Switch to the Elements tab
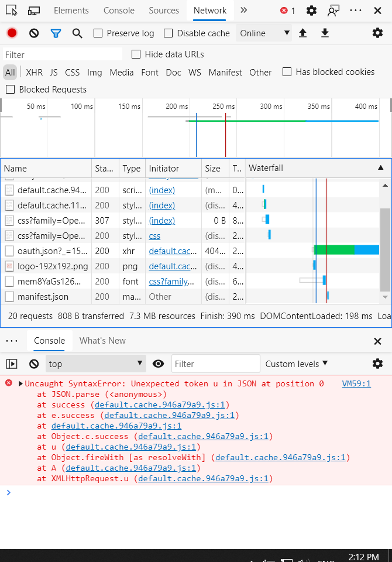 [x=71, y=11]
